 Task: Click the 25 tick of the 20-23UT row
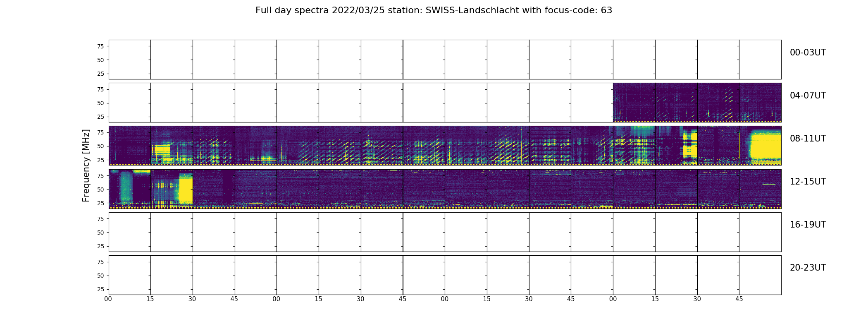click(x=100, y=289)
